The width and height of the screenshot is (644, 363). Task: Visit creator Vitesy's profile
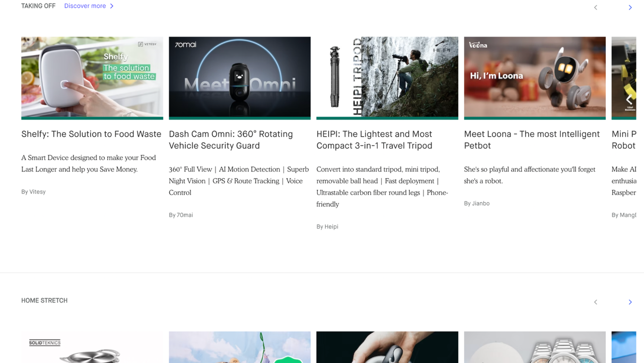[33, 192]
